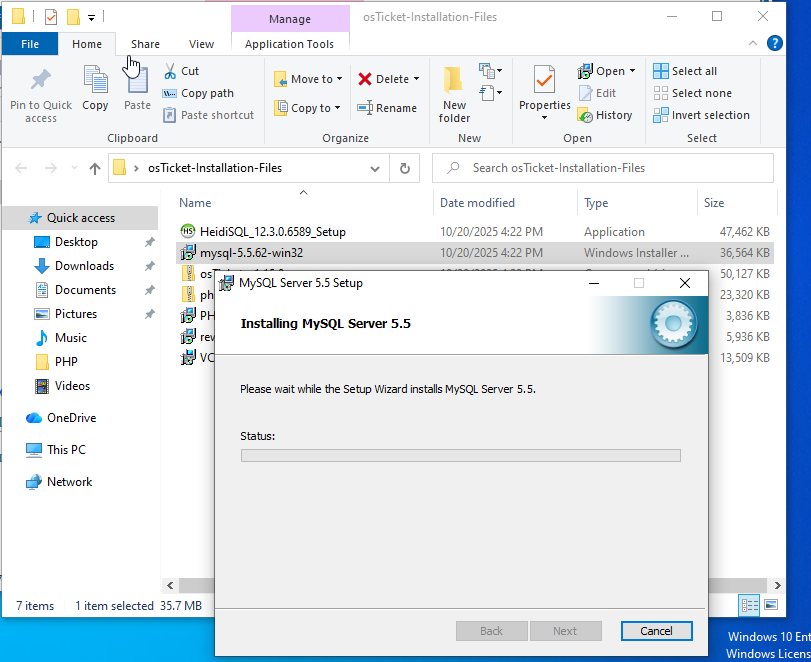This screenshot has height=662, width=811.
Task: Click the Pin to Quick access icon
Action: (x=41, y=80)
